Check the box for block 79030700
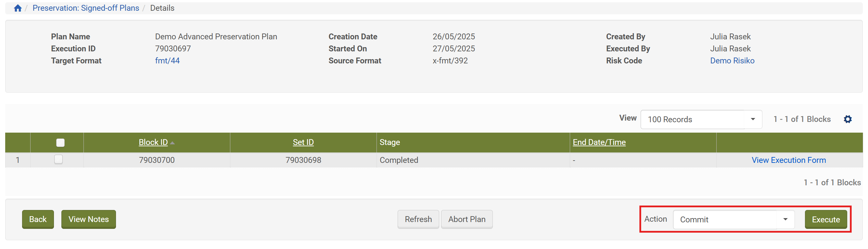This screenshot has height=249, width=868. coord(58,159)
